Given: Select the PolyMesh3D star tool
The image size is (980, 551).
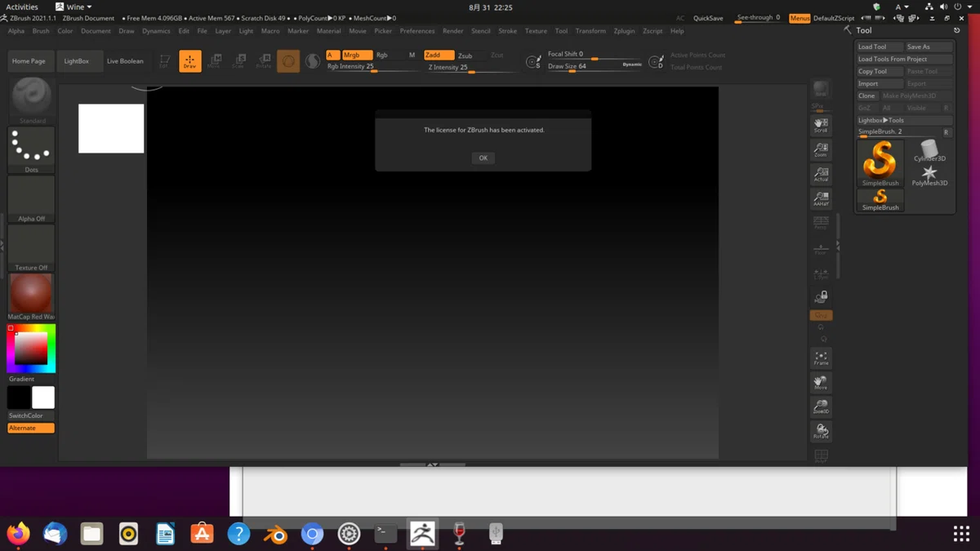Looking at the screenshot, I should (x=929, y=176).
